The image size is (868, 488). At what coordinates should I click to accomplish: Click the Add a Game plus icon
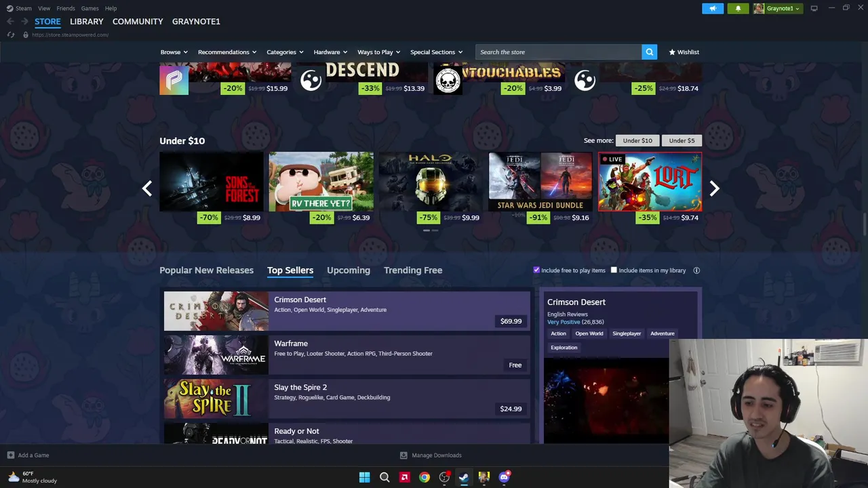pyautogui.click(x=11, y=455)
